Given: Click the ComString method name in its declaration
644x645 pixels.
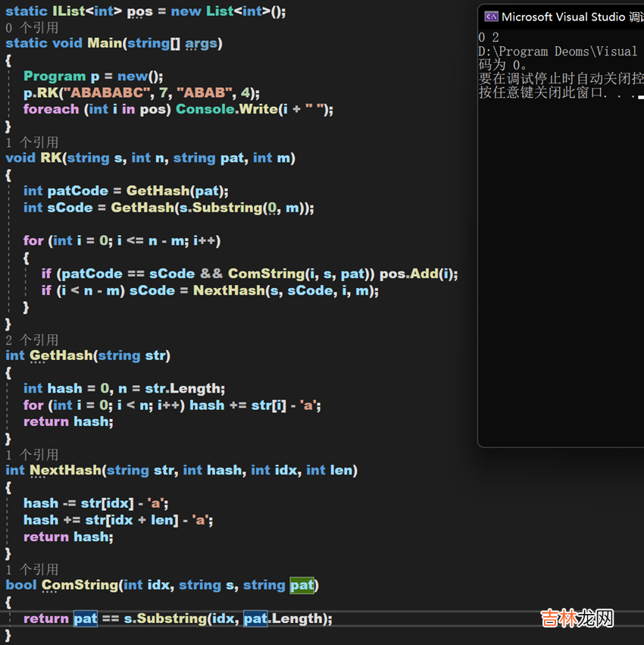Looking at the screenshot, I should [x=79, y=584].
